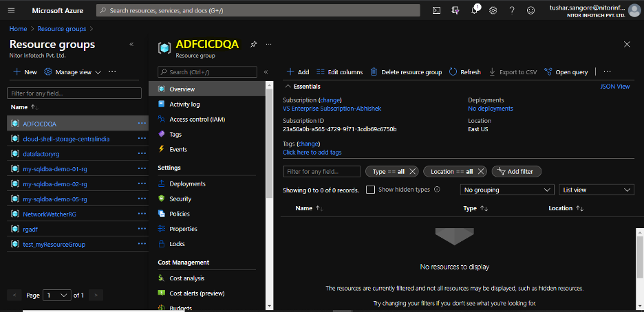The width and height of the screenshot is (644, 312).
Task: Collapse the resource menu sidebar
Action: point(266,71)
